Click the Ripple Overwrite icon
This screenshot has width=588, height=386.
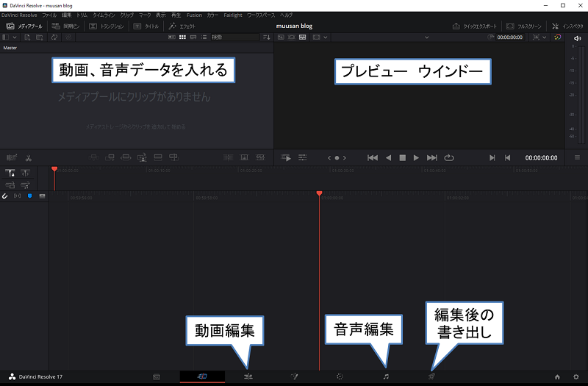point(126,157)
